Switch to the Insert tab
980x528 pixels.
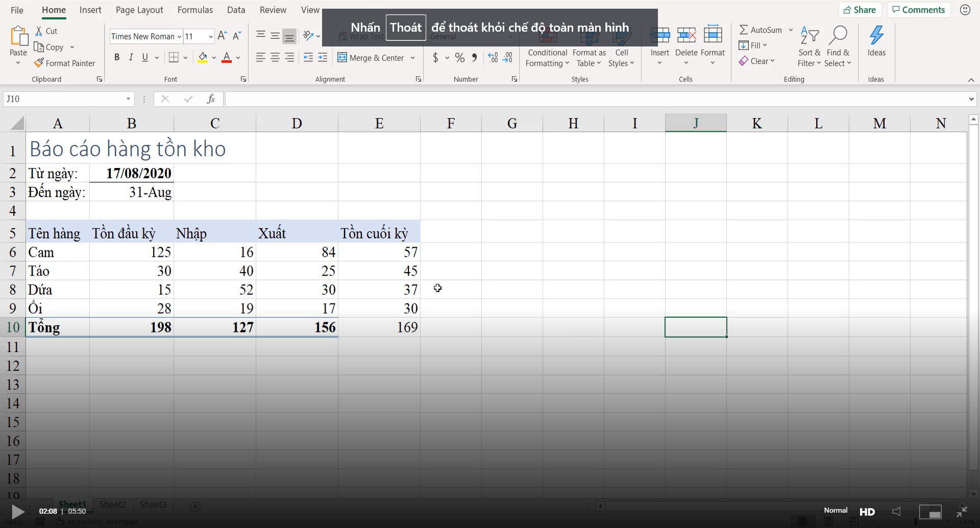pyautogui.click(x=90, y=10)
